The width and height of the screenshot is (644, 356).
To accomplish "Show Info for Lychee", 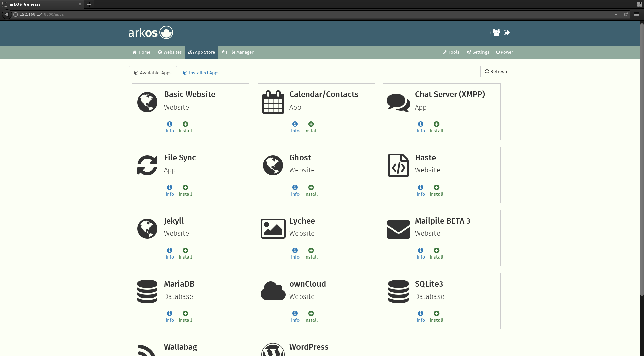I will 295,253.
